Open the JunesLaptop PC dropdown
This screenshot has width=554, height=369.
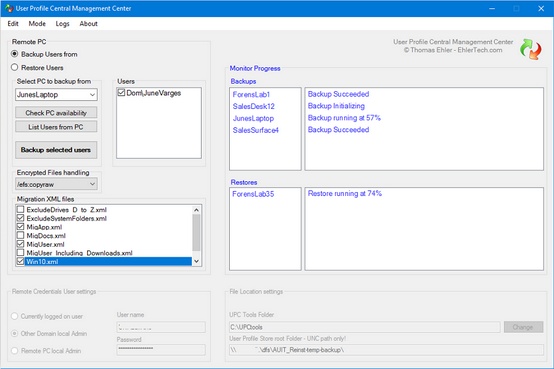(56, 94)
